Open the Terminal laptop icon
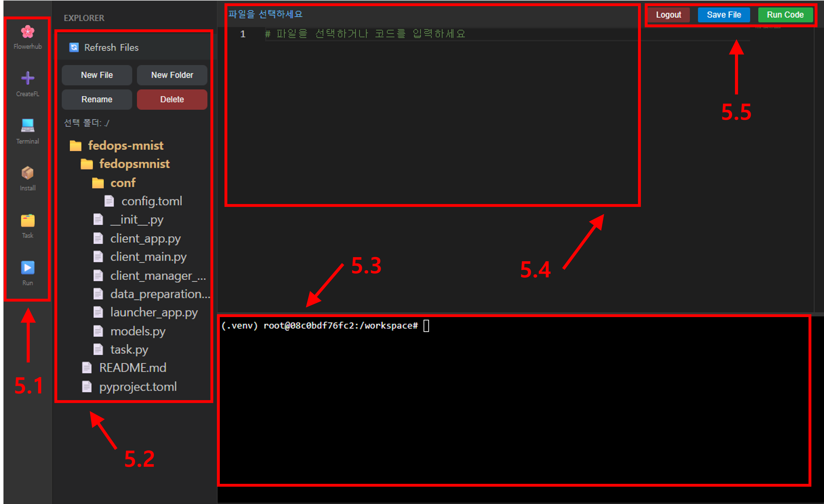Viewport: 824px width, 504px height. tap(28, 126)
